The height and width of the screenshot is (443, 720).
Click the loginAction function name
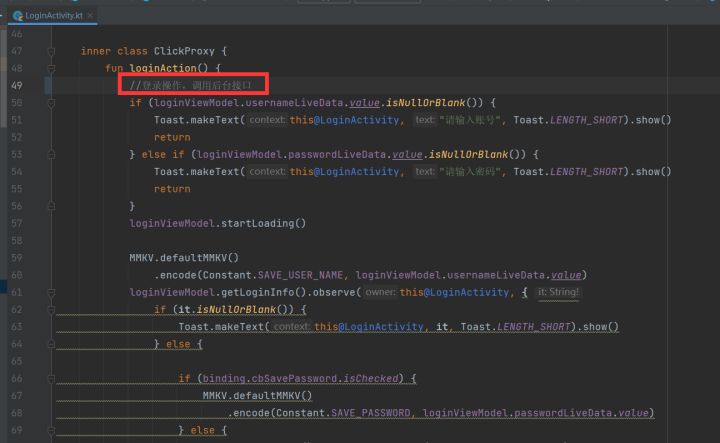[163, 68]
